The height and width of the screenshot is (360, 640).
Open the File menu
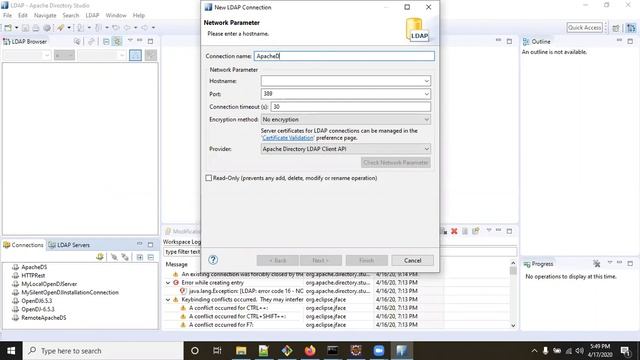pos(7,15)
